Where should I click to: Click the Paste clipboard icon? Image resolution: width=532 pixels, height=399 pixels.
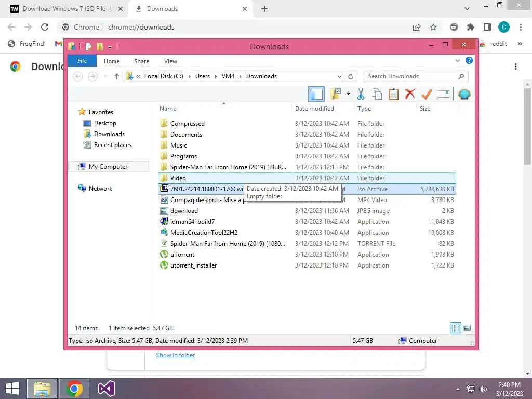(x=394, y=94)
